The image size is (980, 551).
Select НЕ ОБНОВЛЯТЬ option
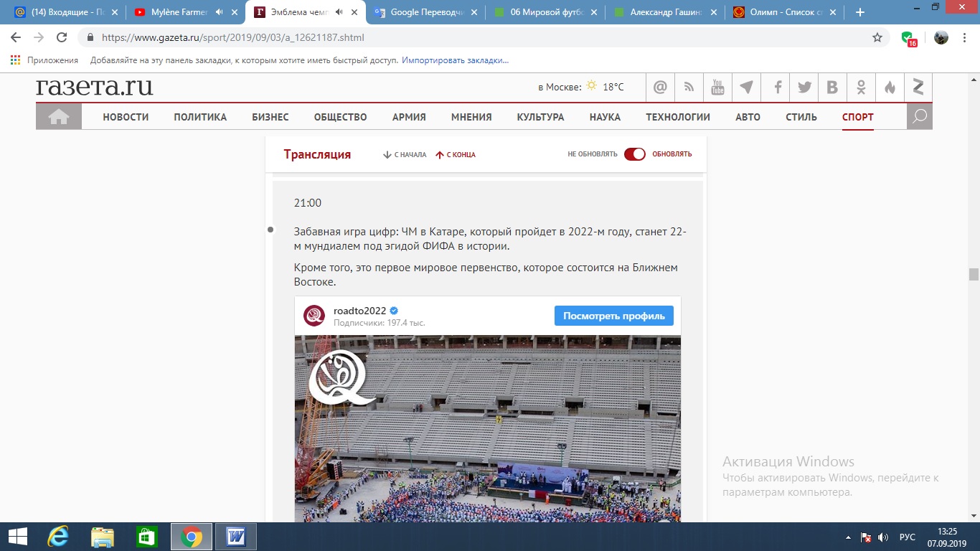point(593,154)
